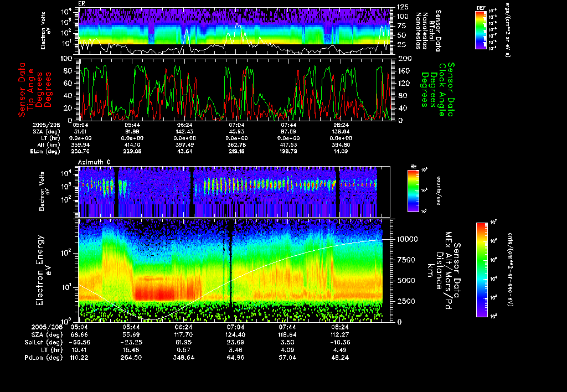Click the 10000 km distance axis tick
Viewport: 567px width, 392px height.
tap(407, 239)
